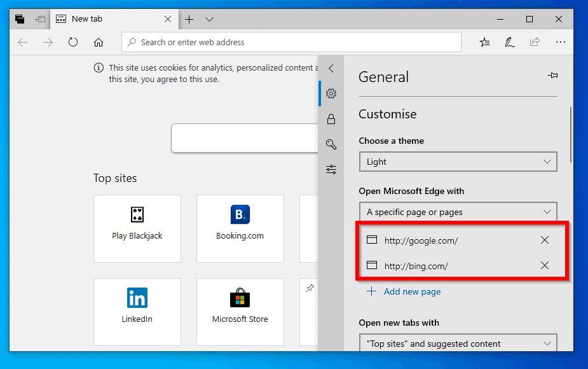Image resolution: width=588 pixels, height=369 pixels.
Task: Expand Open new tabs with dropdown
Action: click(x=458, y=343)
